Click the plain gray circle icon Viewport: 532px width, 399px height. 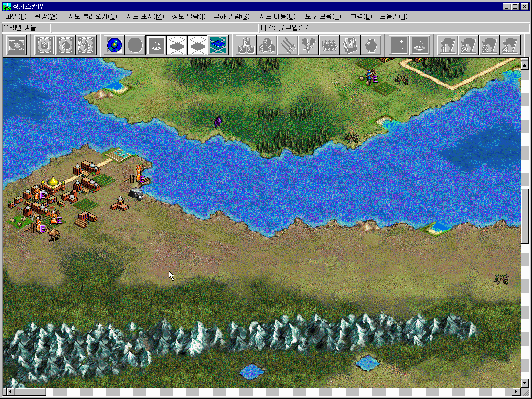[x=135, y=45]
